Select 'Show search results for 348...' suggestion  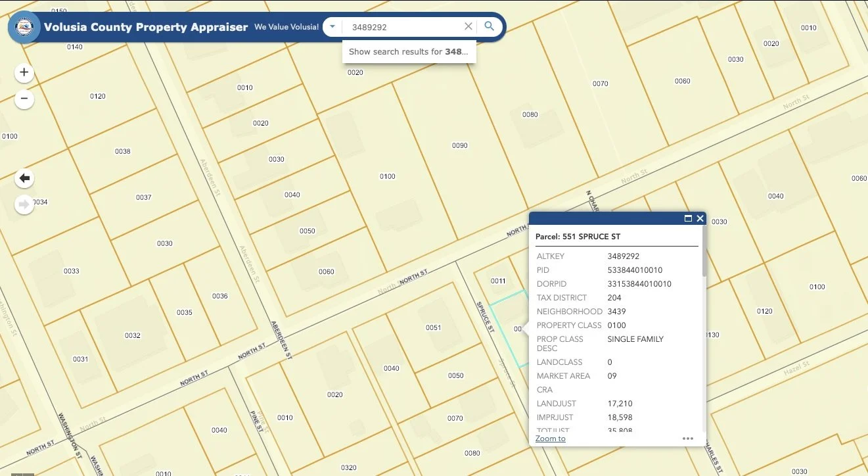[x=409, y=52]
